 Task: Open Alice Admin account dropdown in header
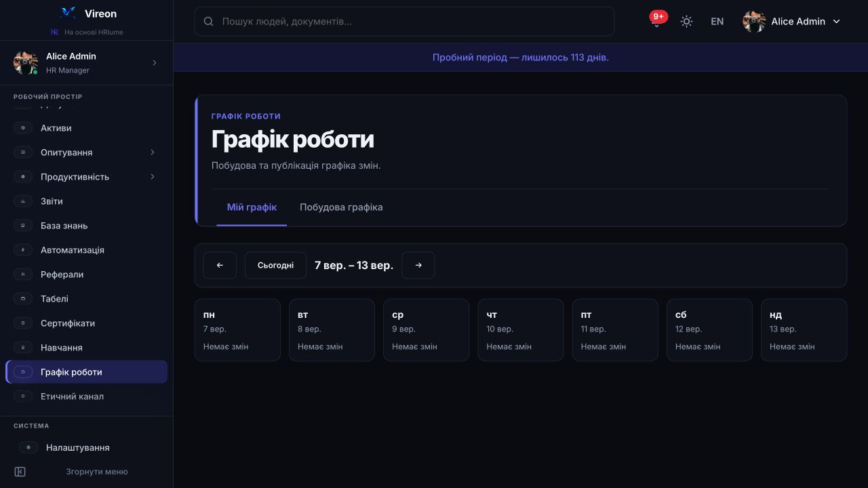pyautogui.click(x=791, y=22)
